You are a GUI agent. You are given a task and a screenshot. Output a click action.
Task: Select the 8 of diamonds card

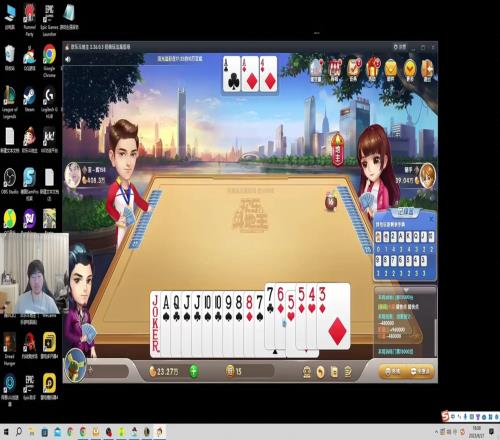click(x=249, y=324)
